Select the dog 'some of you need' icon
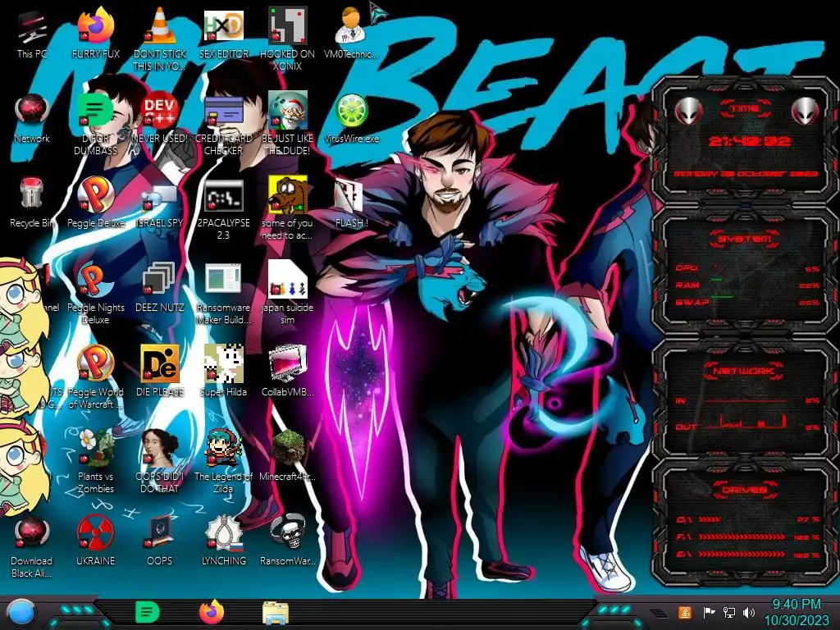 (288, 209)
